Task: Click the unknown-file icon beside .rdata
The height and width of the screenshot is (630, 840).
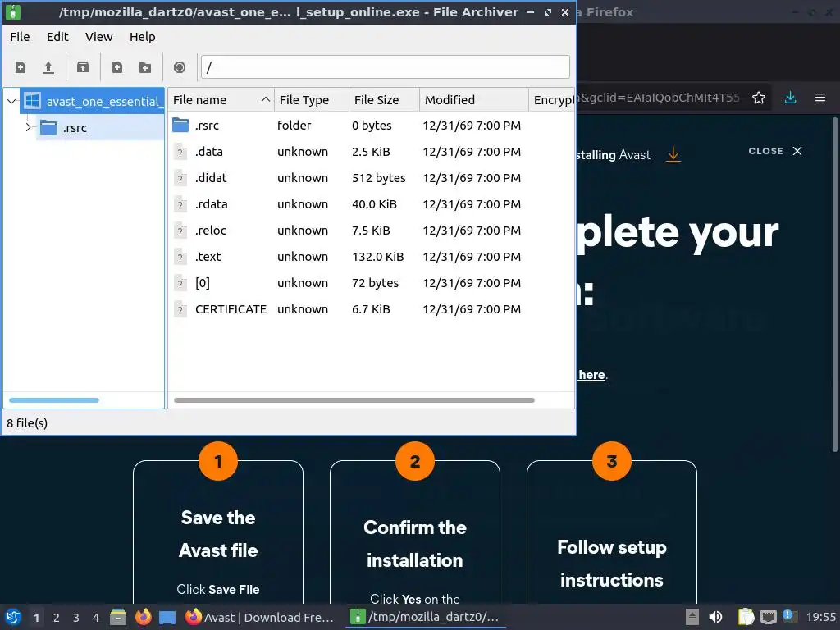Action: click(180, 204)
